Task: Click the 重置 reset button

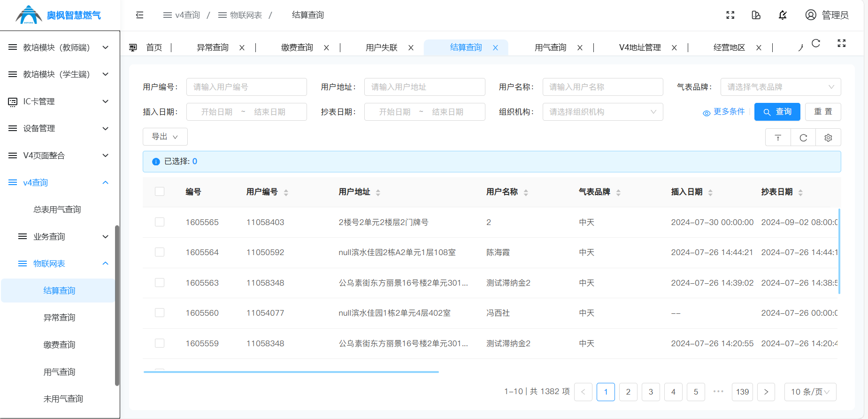Action: [x=823, y=112]
